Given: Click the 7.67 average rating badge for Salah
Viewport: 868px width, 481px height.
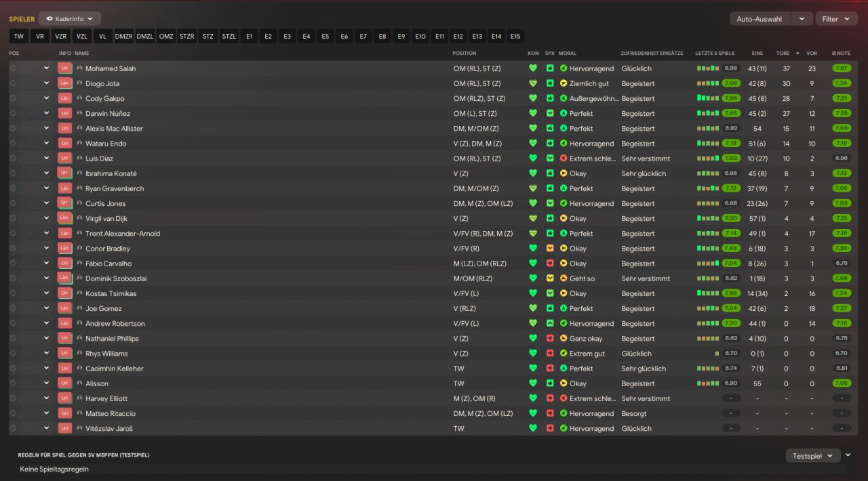Looking at the screenshot, I should (842, 68).
